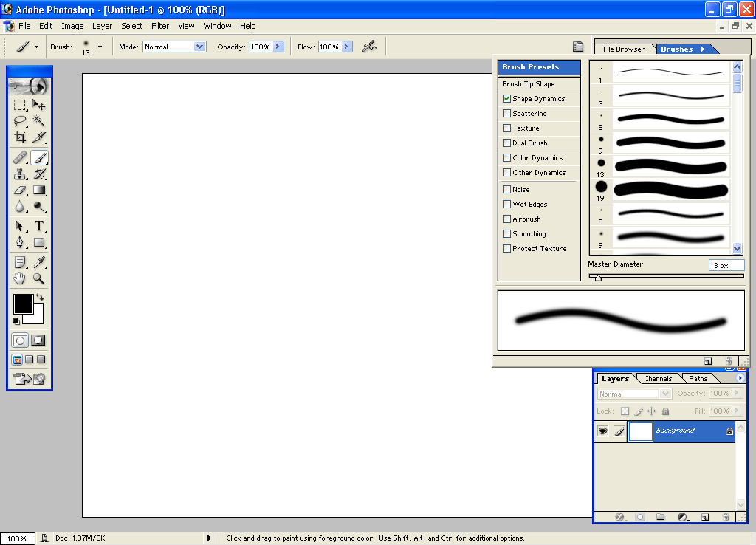Click the Master Diameter slider handle
The image size is (756, 545).
coord(598,278)
